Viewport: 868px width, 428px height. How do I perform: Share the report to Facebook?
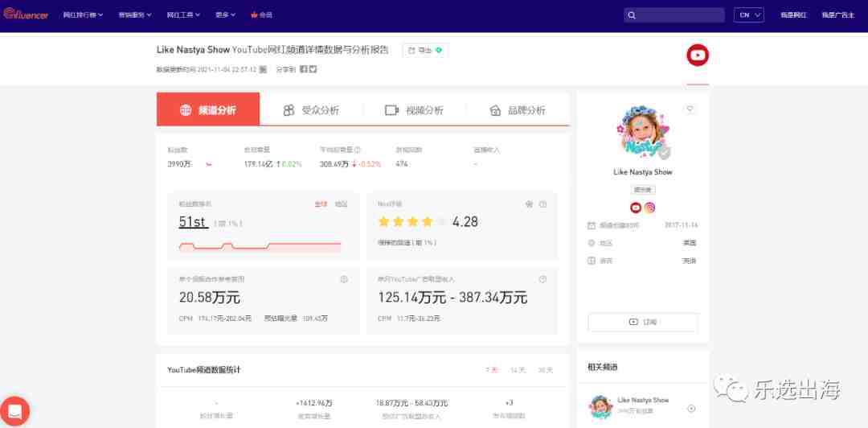(303, 69)
